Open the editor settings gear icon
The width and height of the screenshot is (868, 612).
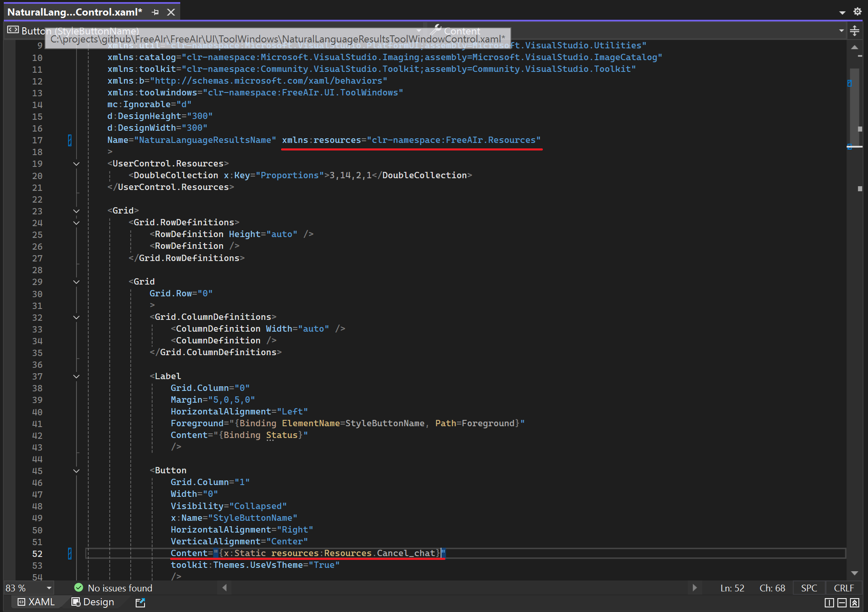[x=857, y=12]
